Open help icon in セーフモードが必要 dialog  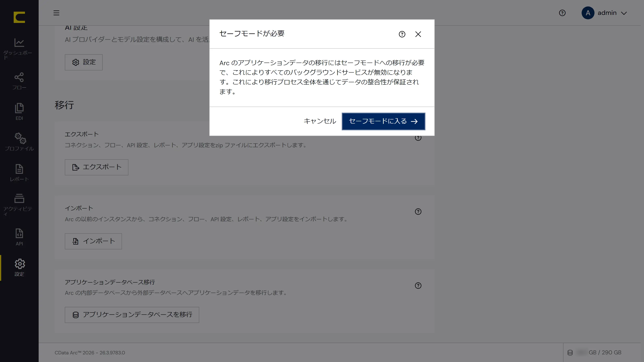point(402,34)
